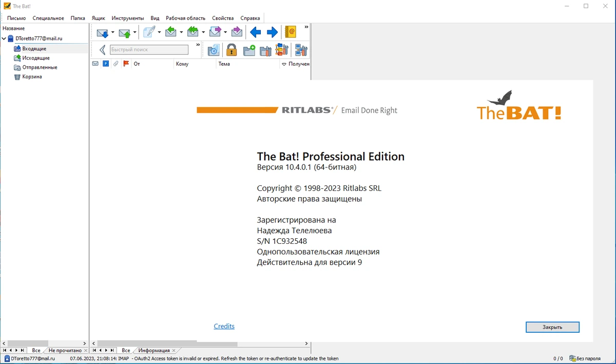Viewport: 616px width, 364px height.
Task: Close the Не прочитано tab
Action: pos(86,351)
